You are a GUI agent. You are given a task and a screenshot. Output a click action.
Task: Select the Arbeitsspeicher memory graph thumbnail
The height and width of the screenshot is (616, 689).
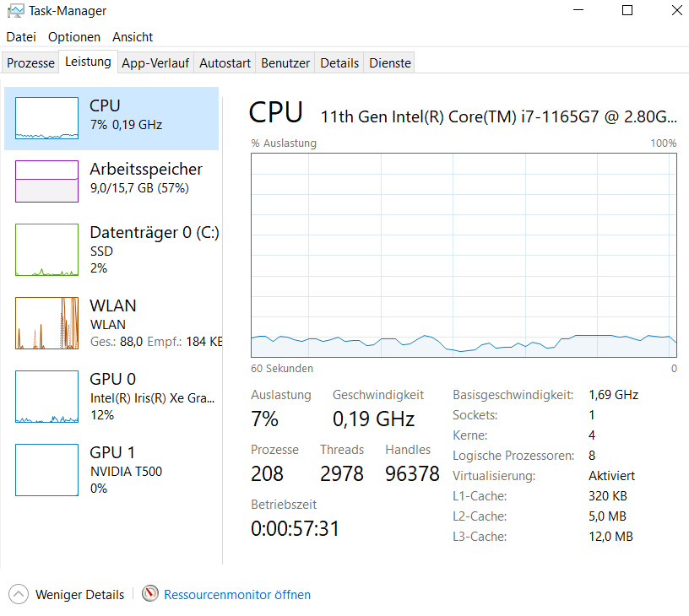[46, 181]
